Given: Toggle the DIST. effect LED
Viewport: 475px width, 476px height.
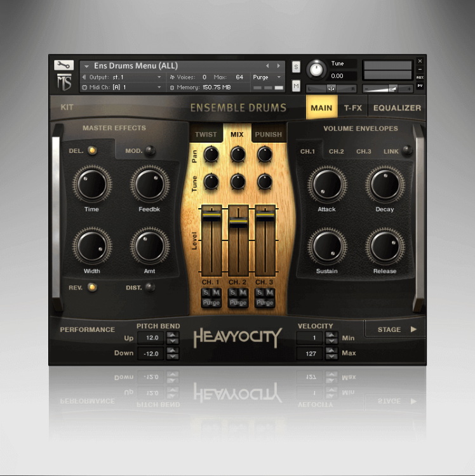Looking at the screenshot, I should coord(150,287).
